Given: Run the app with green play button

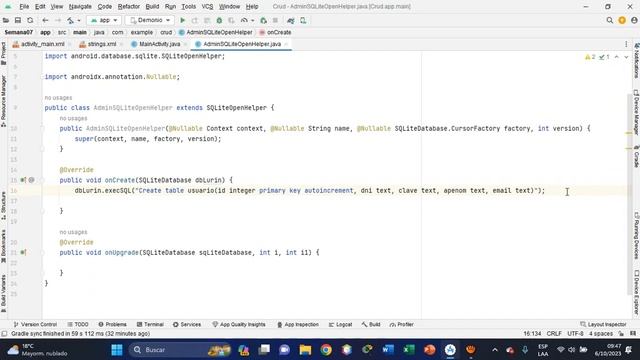Looking at the screenshot, I should [x=182, y=20].
